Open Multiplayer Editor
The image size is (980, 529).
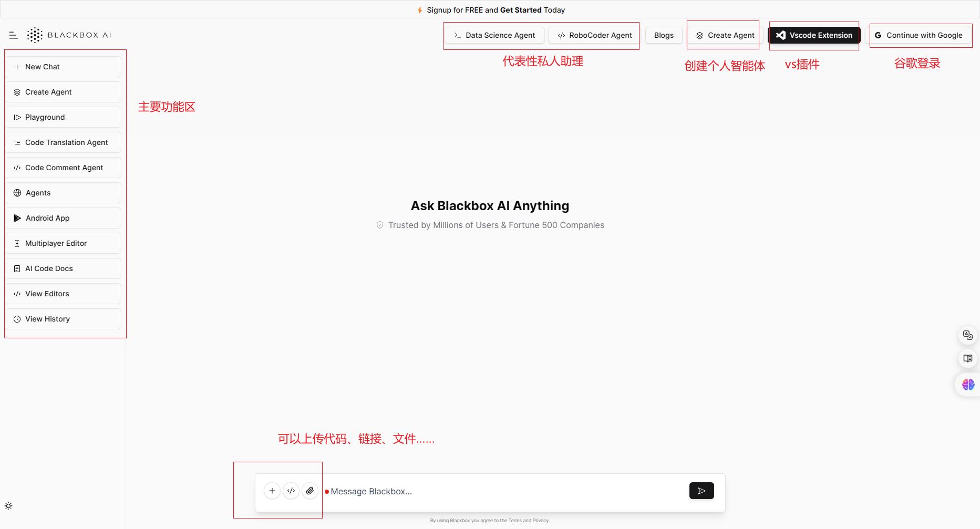click(64, 243)
